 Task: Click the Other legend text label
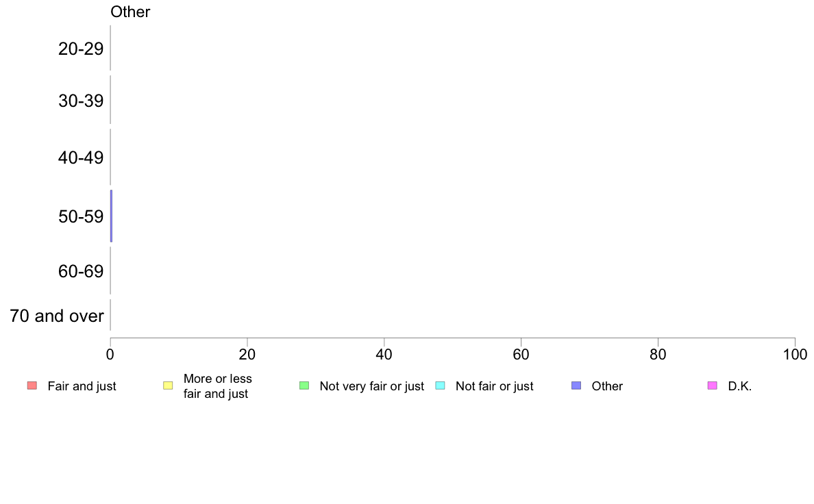pyautogui.click(x=607, y=386)
